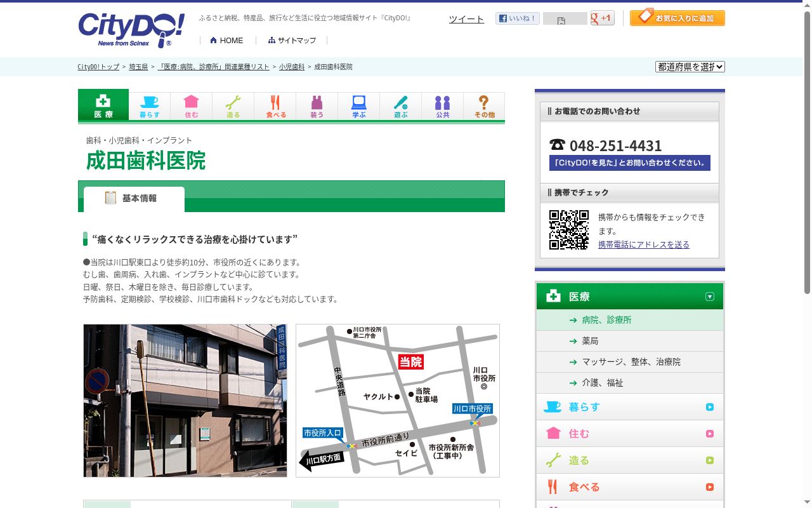Select 介護、福祉 in sidebar

point(630,383)
